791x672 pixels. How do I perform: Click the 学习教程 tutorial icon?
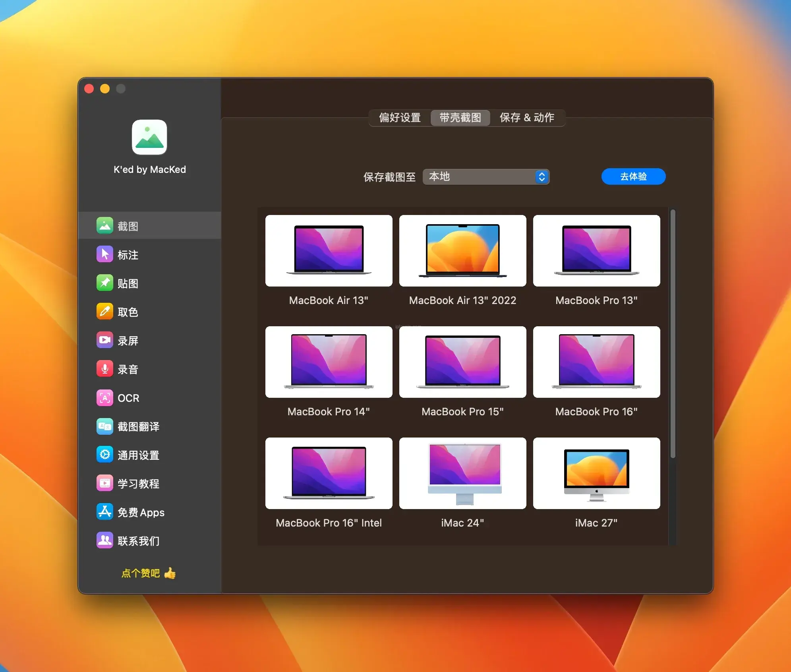(x=105, y=483)
